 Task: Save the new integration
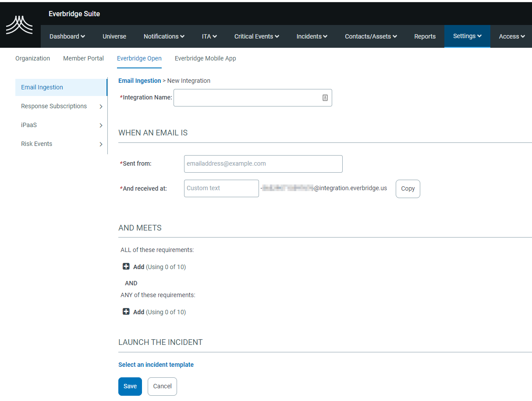tap(130, 387)
